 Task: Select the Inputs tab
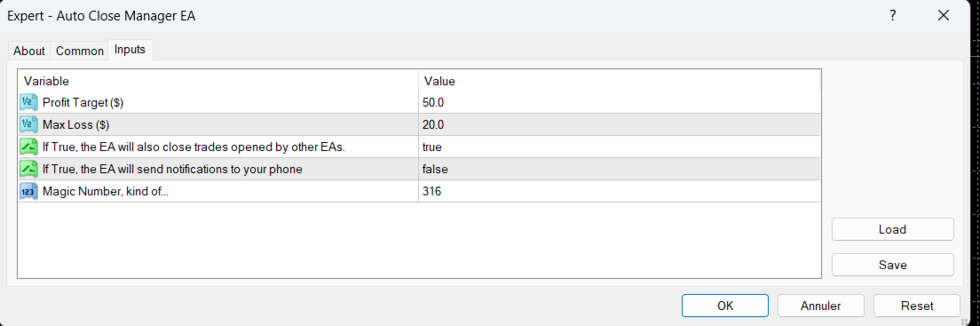click(130, 50)
